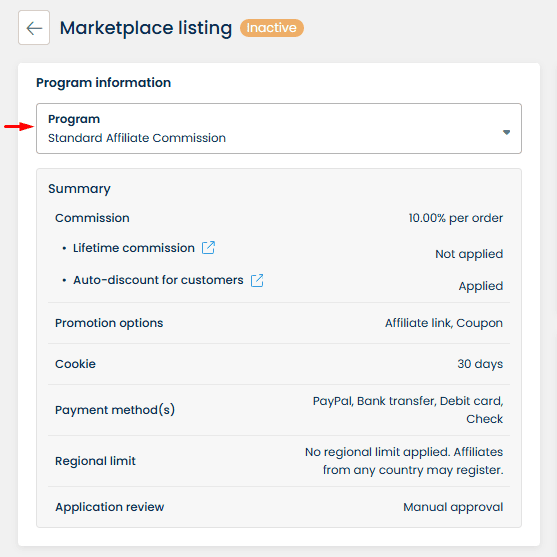
Task: Click the Cookie label
Action: 75,364
